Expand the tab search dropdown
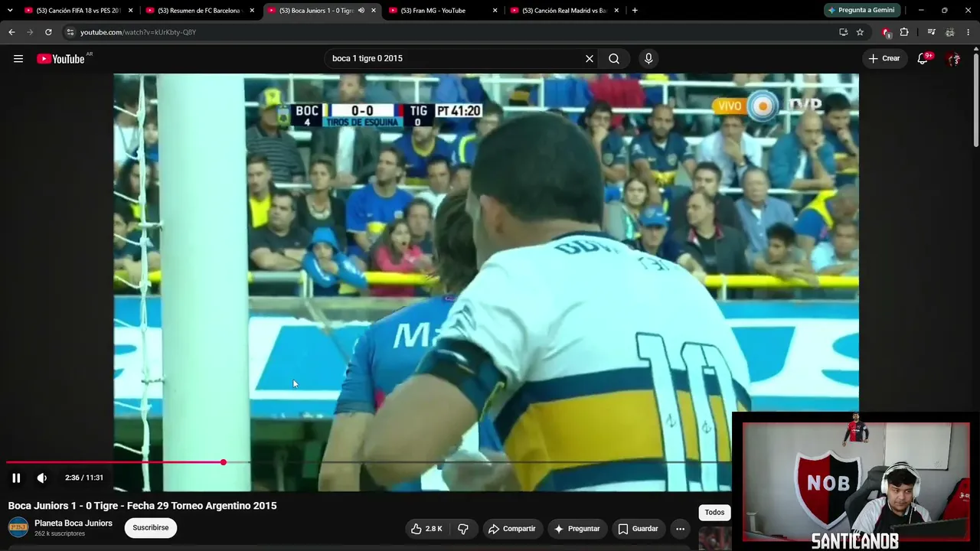The image size is (980, 551). click(x=10, y=11)
